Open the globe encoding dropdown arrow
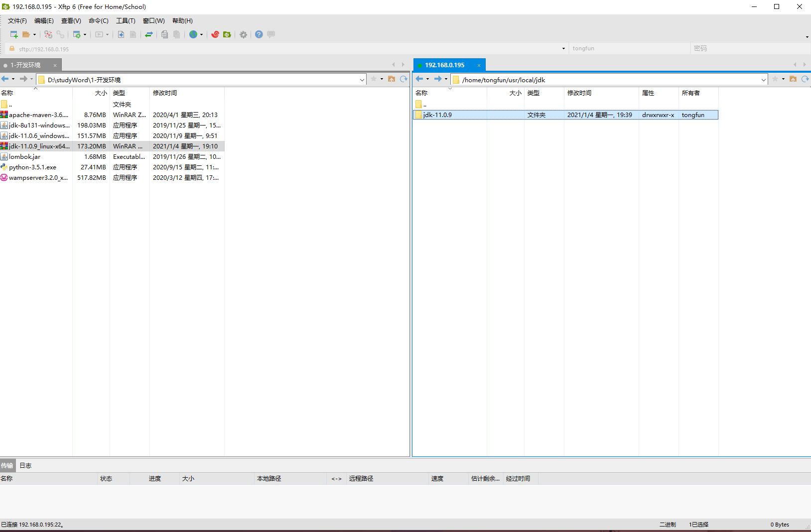The width and height of the screenshot is (811, 532). [201, 35]
